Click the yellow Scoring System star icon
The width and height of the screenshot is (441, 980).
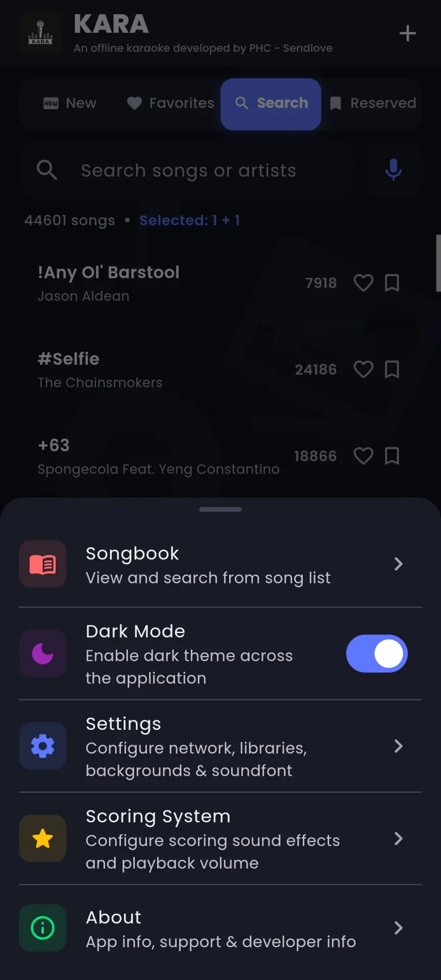(43, 839)
